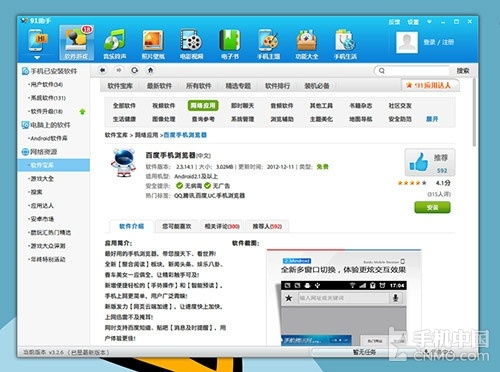Click 展开 to expand more categories
The image size is (500, 372).
coord(432,119)
